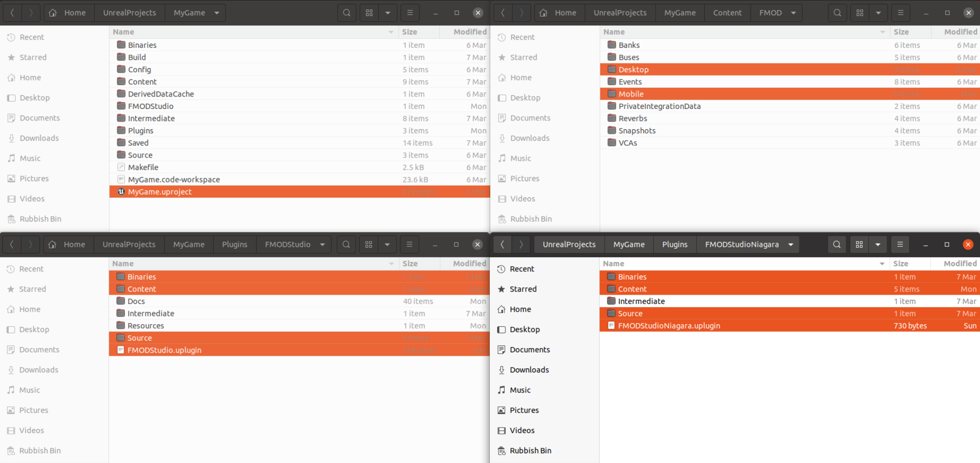
Task: Open the Starred section in the sidebar
Action: [x=34, y=57]
